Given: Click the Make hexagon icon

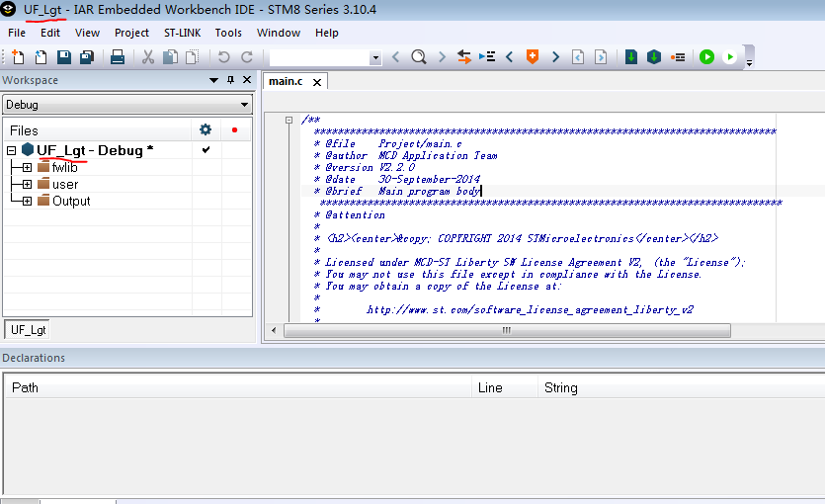Looking at the screenshot, I should [654, 56].
